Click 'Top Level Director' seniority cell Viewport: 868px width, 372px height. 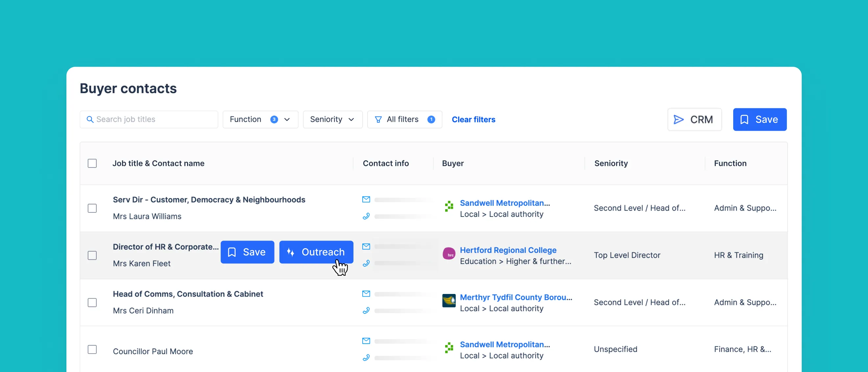(627, 255)
